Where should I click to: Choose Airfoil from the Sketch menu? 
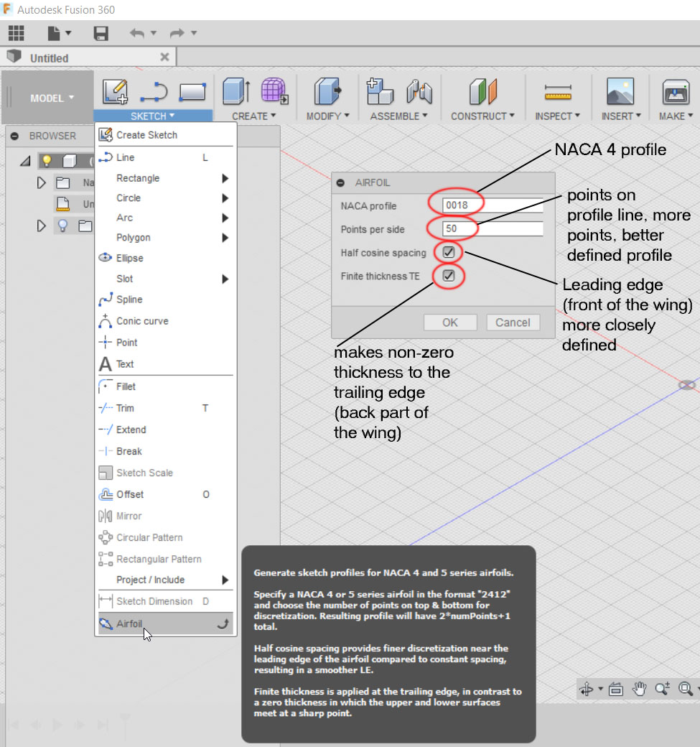click(166, 623)
